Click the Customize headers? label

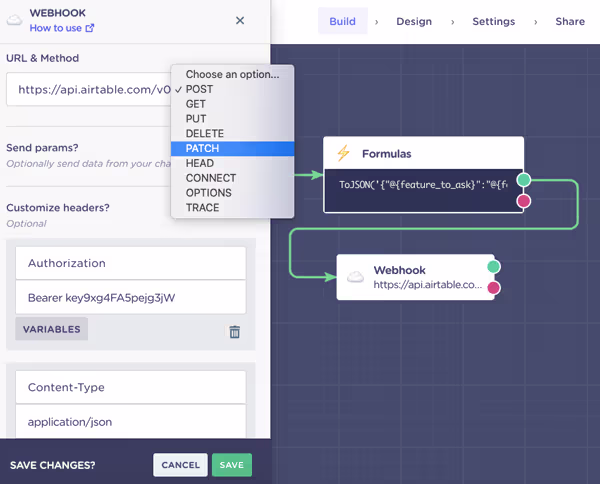click(58, 208)
